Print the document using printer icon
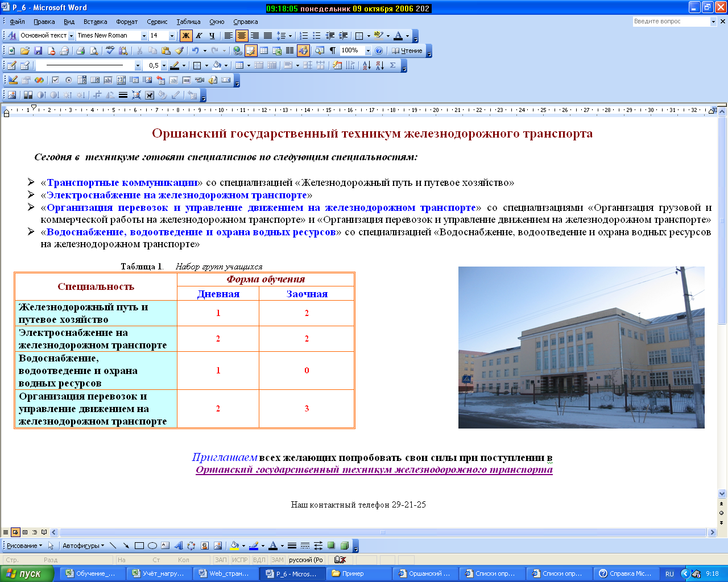 pos(80,51)
